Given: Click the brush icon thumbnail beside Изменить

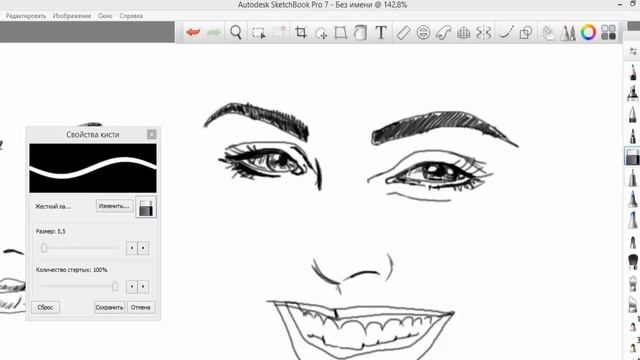Looking at the screenshot, I should pyautogui.click(x=146, y=207).
